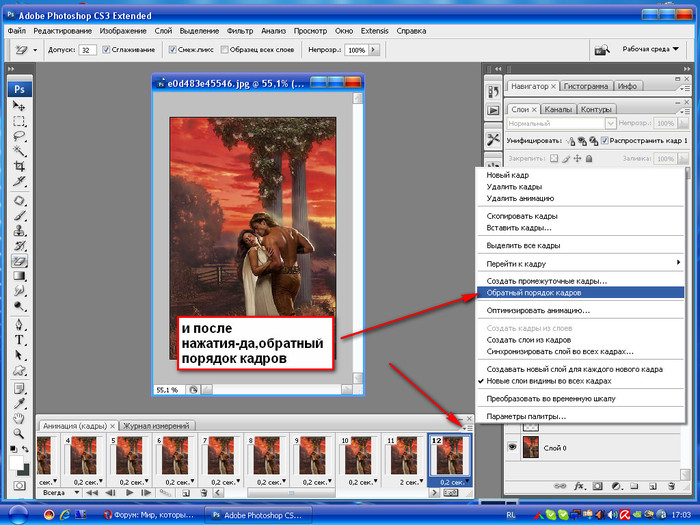Screen dimensions: 700x525
Task: Select the Move tool
Action: (19, 106)
